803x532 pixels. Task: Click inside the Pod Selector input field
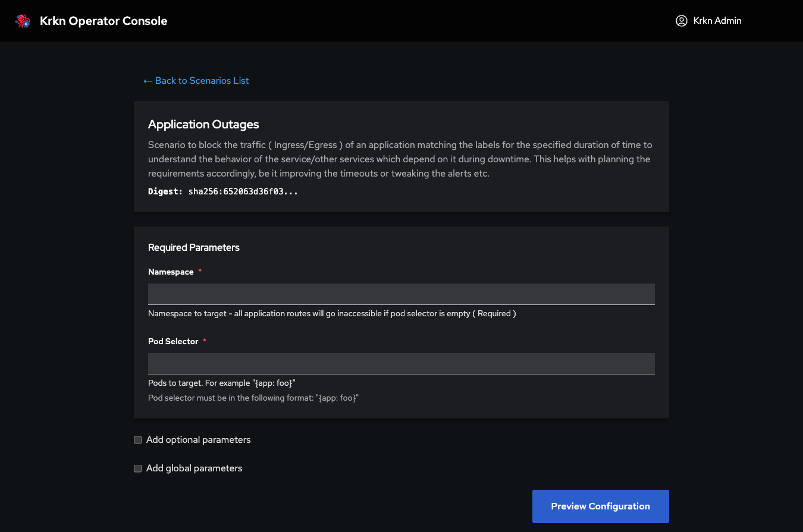click(401, 363)
